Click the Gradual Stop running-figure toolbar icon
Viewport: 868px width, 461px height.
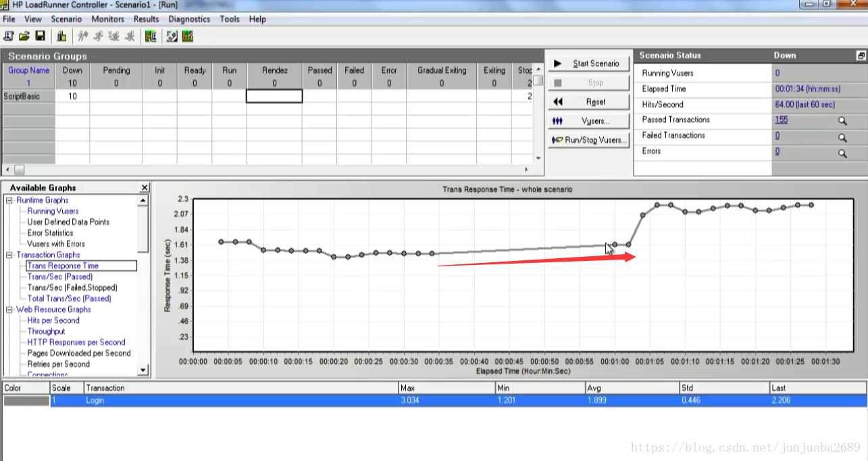coord(113,36)
